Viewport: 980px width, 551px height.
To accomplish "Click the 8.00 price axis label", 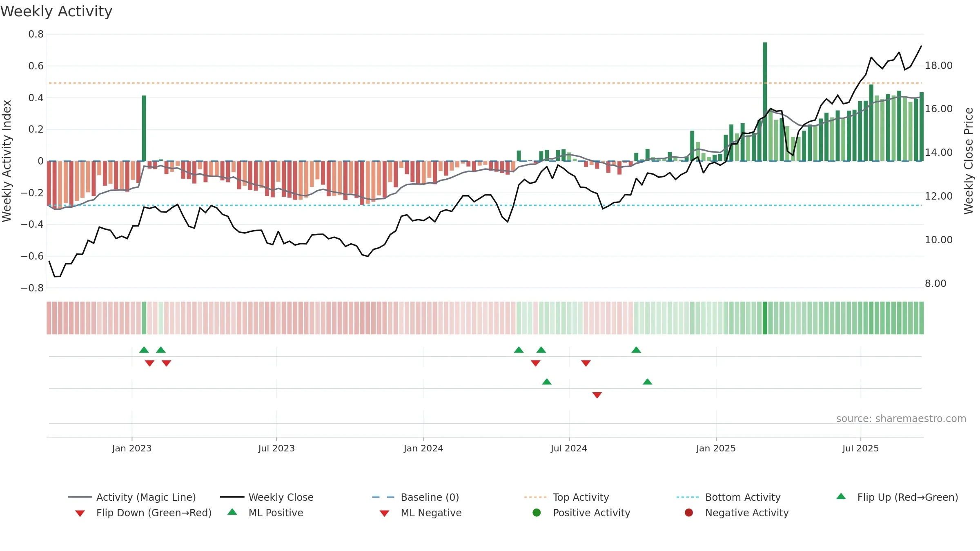I will click(x=935, y=284).
